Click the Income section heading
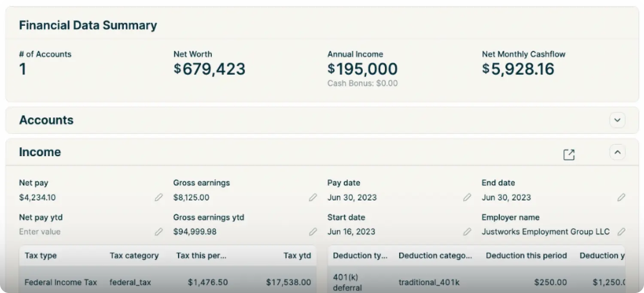This screenshot has height=293, width=644. pyautogui.click(x=40, y=152)
